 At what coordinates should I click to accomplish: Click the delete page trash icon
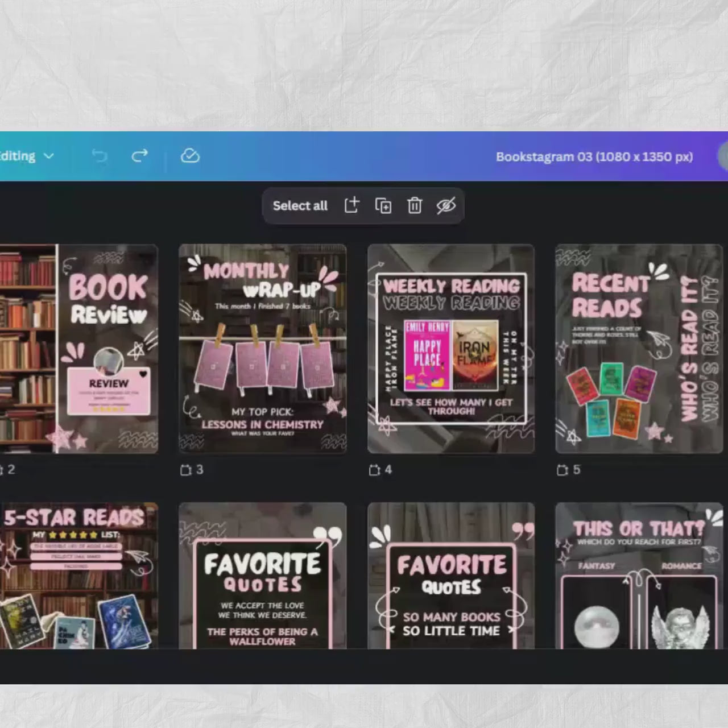[415, 205]
